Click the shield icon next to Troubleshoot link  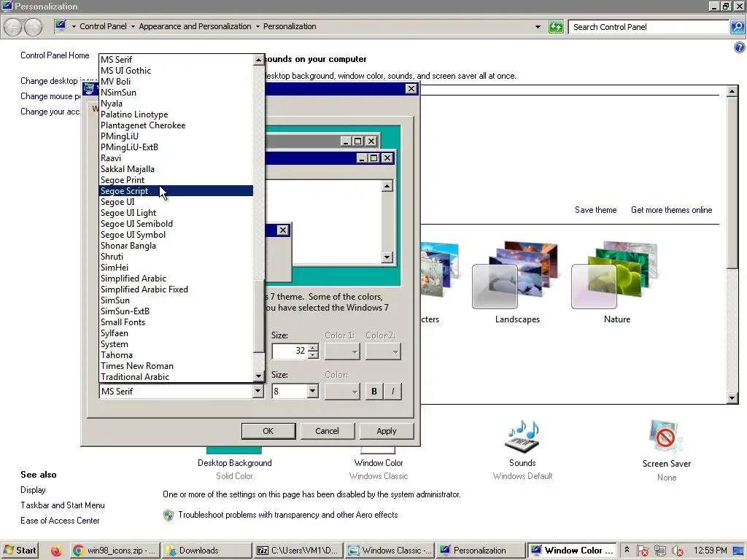pos(169,516)
